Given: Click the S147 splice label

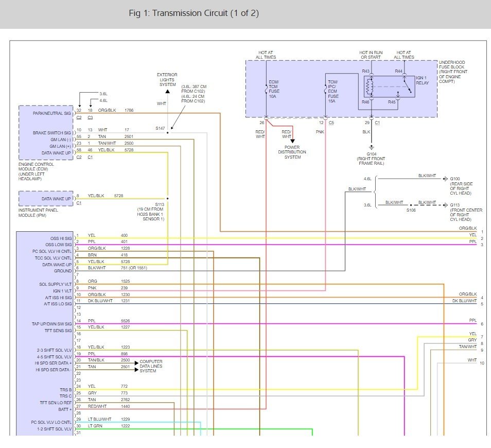Looking at the screenshot, I should 161,128.
